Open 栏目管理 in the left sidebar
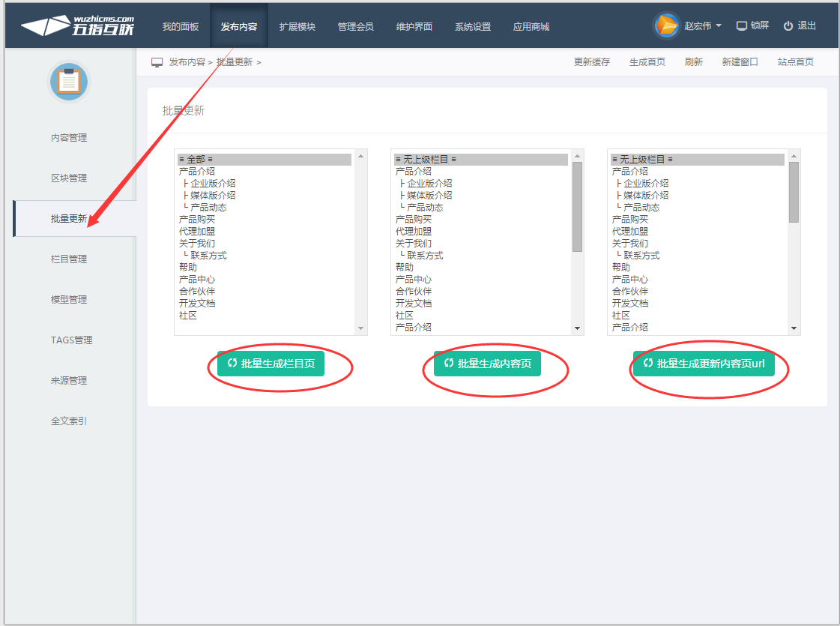This screenshot has width=840, height=626. [x=69, y=259]
